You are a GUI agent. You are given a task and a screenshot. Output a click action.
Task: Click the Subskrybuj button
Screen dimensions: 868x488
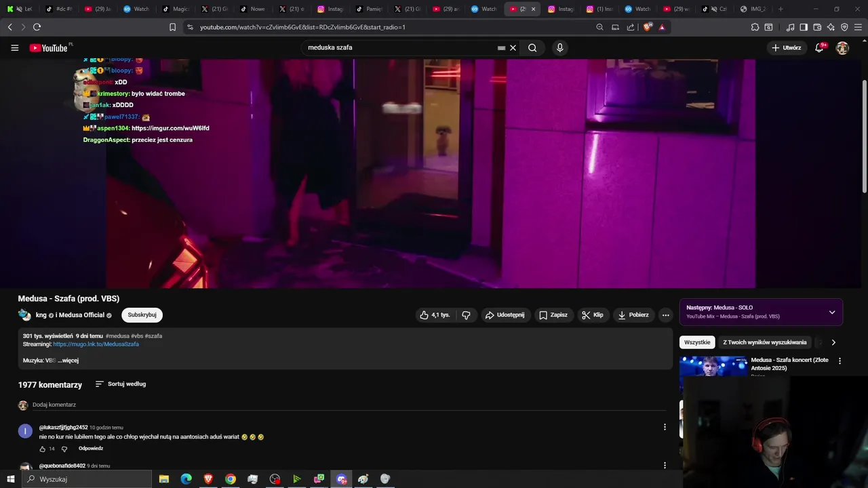point(142,314)
